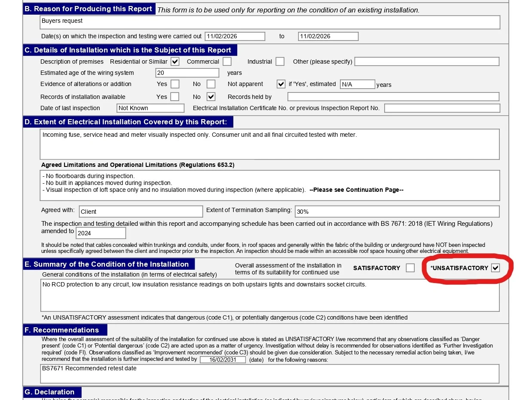532x400 pixels.
Task: Tick the Satisfactory assessment checkbox
Action: (410, 268)
